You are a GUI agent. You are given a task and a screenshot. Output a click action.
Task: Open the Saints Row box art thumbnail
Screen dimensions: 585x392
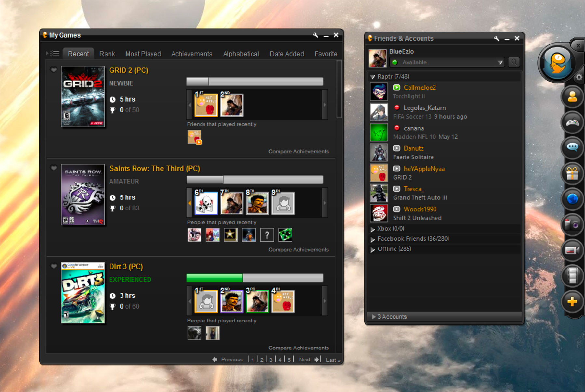pyautogui.click(x=83, y=195)
